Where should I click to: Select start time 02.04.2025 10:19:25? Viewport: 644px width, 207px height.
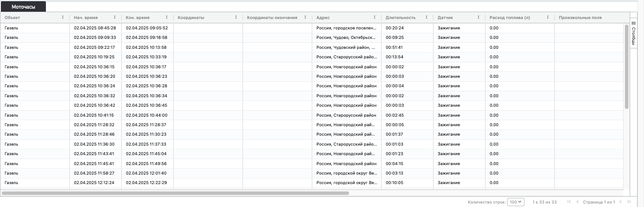tap(94, 57)
